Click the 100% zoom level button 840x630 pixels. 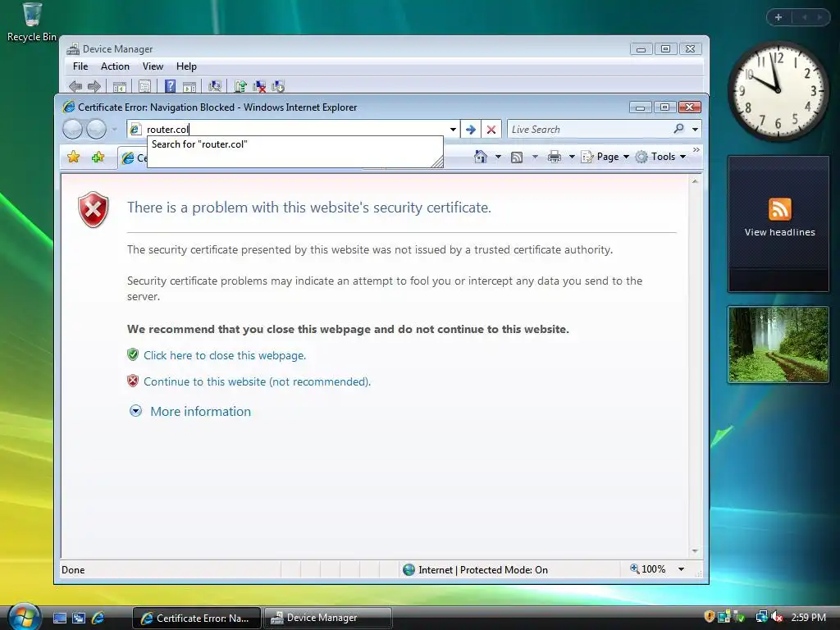(x=648, y=569)
